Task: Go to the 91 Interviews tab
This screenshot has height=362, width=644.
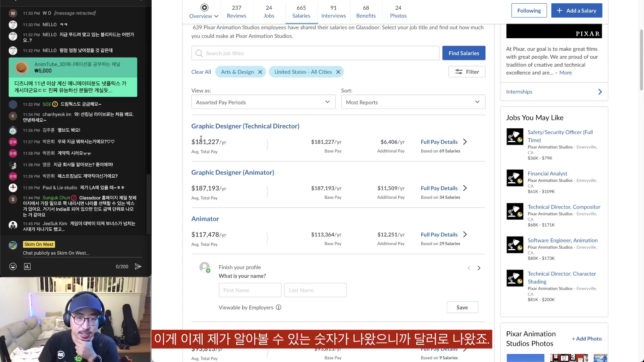Action: [x=333, y=11]
